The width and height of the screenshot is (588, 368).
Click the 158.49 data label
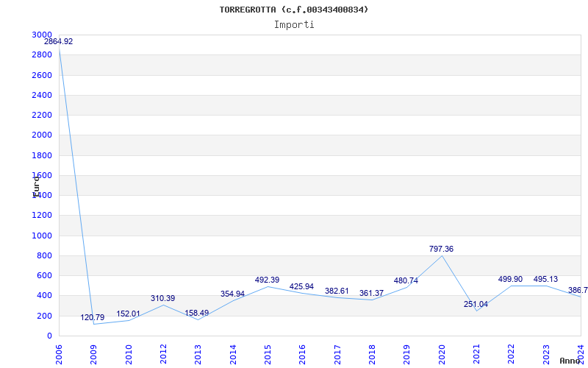tap(196, 314)
